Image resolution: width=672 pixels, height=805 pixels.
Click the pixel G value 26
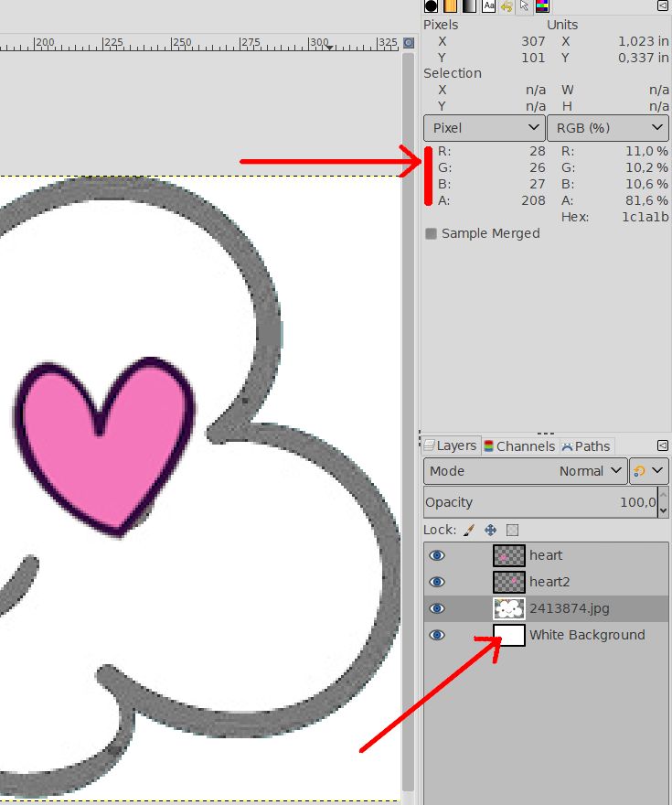[537, 168]
